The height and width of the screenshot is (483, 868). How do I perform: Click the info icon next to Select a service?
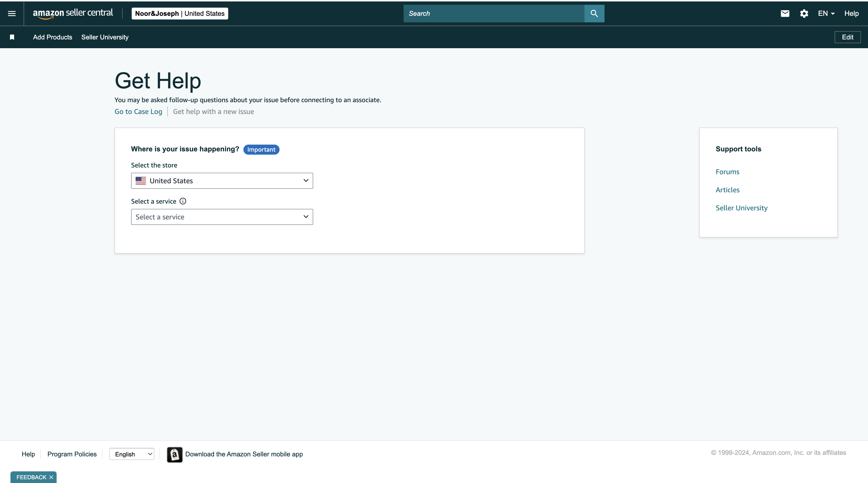click(x=183, y=201)
